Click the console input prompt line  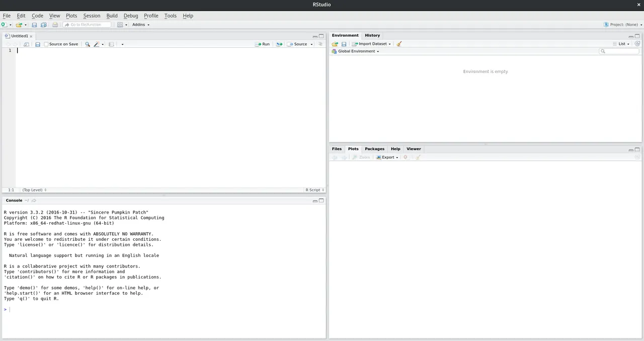click(164, 309)
